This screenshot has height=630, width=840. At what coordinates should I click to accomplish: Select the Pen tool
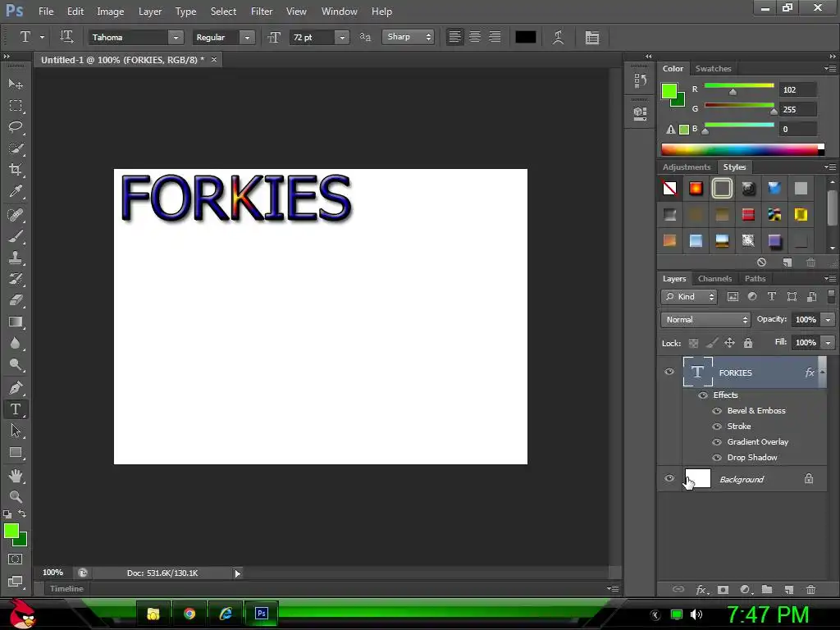(16, 388)
